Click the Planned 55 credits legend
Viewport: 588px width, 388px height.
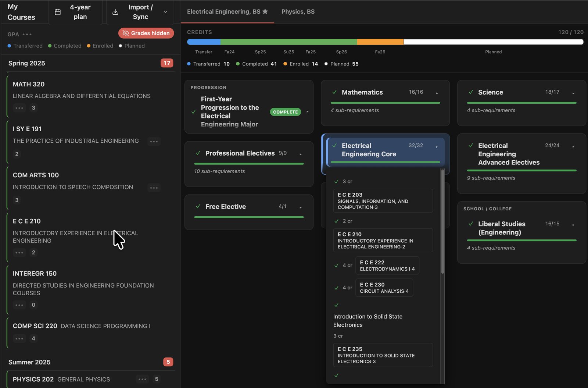tap(341, 64)
